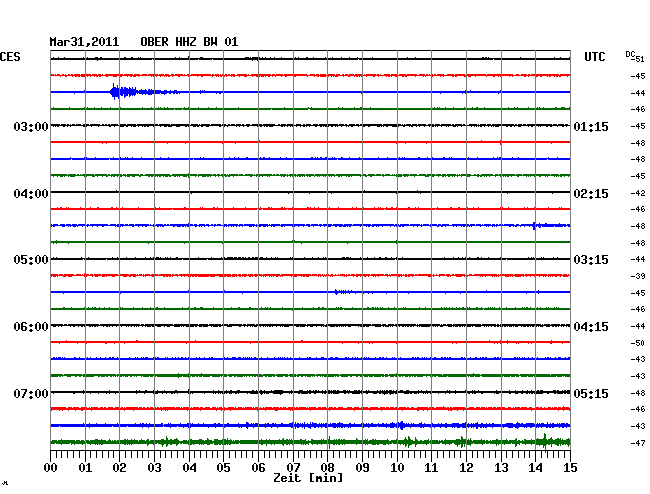The image size is (650, 494).
Task: Click minute 12 on the time axis
Action: pyautogui.click(x=466, y=467)
